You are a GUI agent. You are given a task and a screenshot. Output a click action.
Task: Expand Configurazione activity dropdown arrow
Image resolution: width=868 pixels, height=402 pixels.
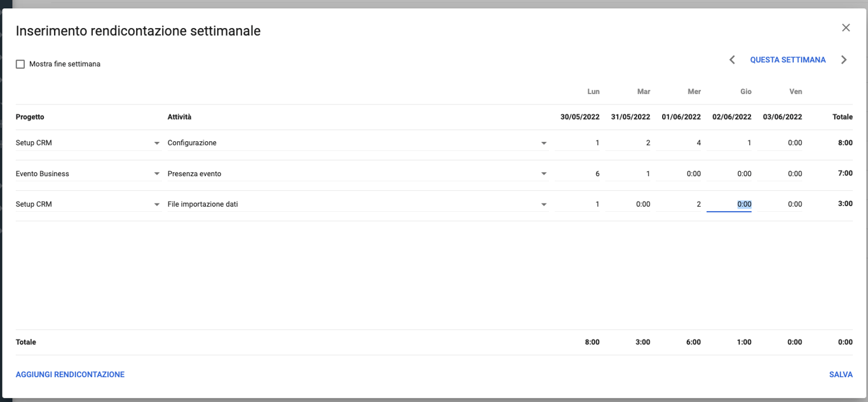[x=543, y=143]
